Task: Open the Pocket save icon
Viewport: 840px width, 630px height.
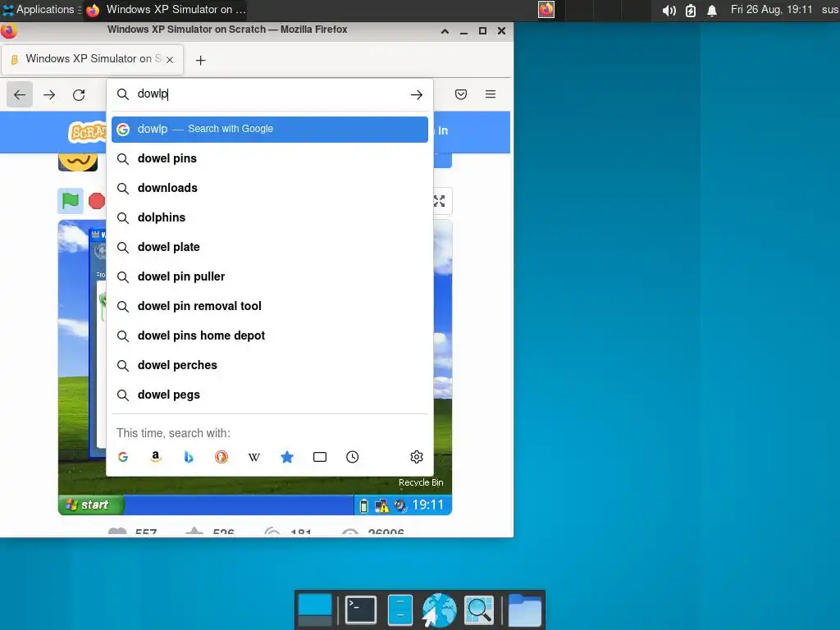Action: click(461, 94)
